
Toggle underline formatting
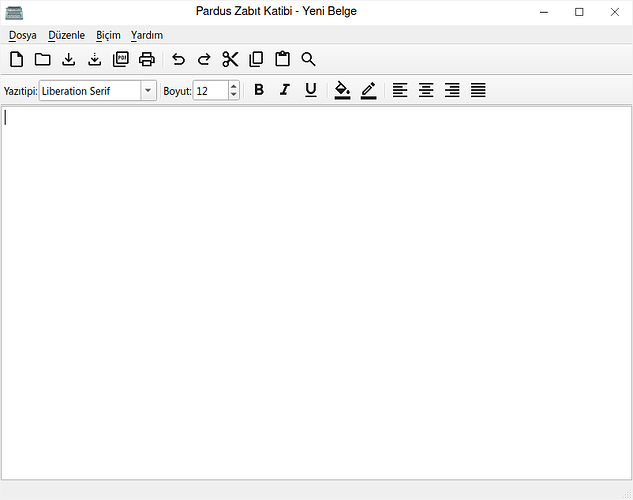(311, 90)
